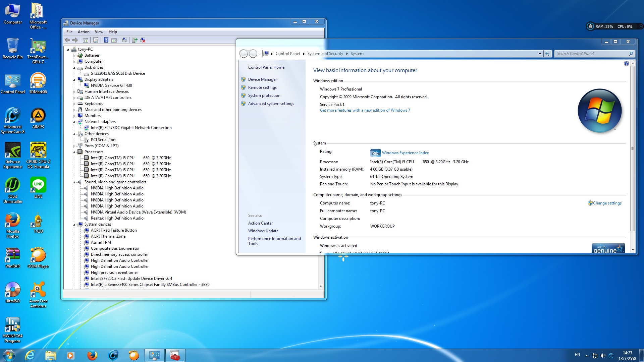Screen dimensions: 644x362
Task: Collapse the Display adapters node
Action: (74, 80)
